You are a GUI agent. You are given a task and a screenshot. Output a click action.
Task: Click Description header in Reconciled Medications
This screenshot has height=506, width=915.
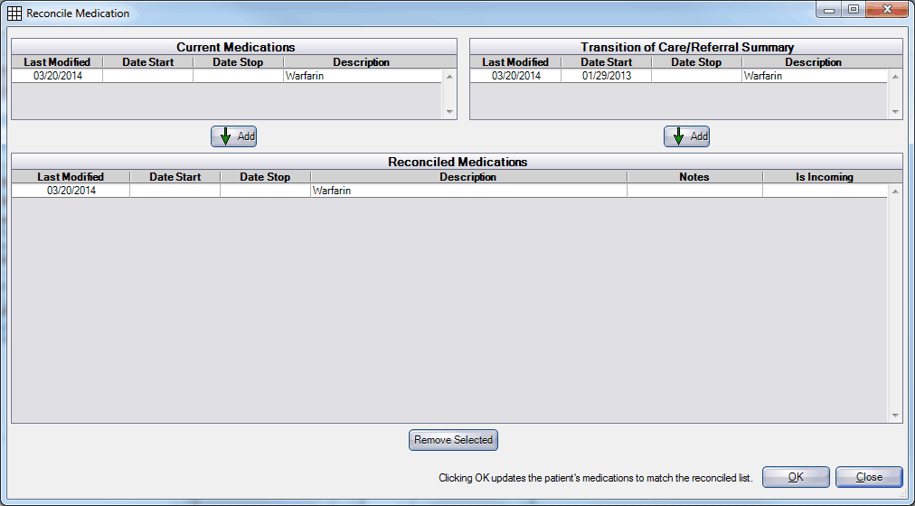(x=468, y=177)
